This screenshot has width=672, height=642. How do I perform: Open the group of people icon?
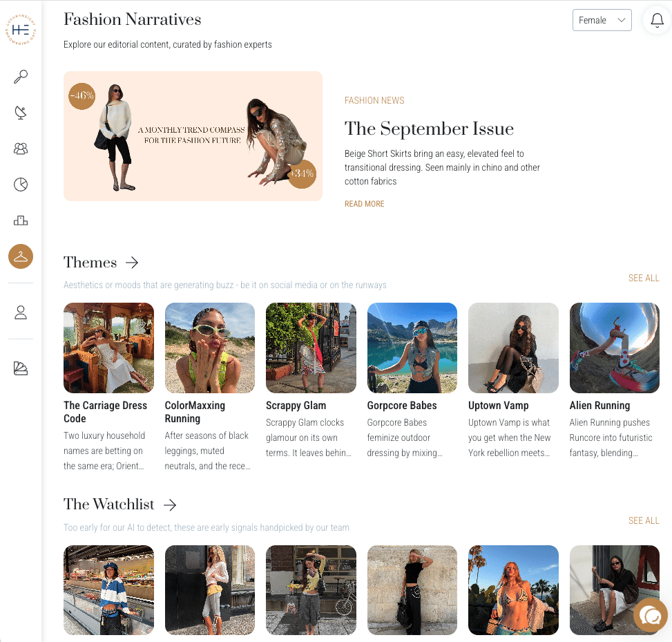(x=21, y=149)
